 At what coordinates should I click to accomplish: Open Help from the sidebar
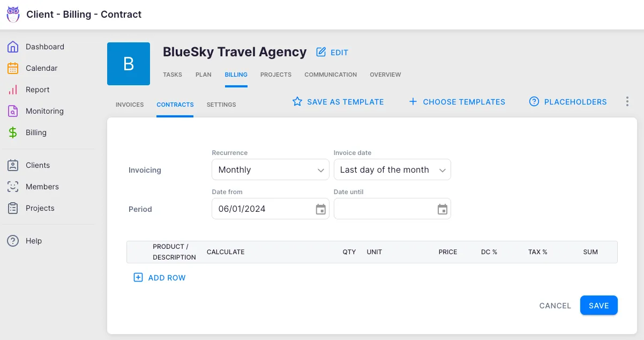33,241
